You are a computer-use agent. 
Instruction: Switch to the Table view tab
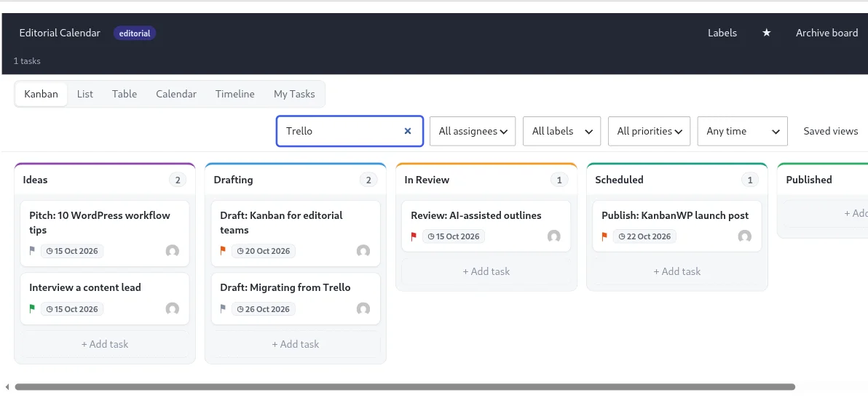tap(125, 94)
